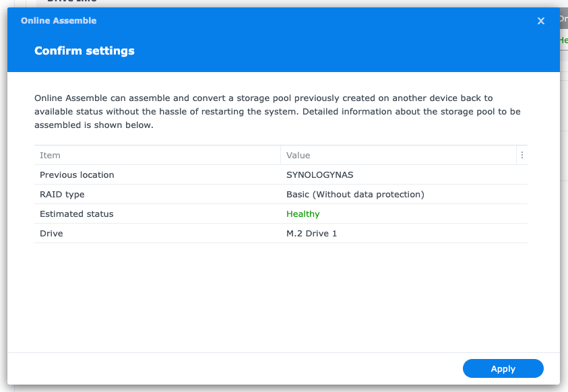Close the Online Assemble dialog
Viewport: 568px width, 392px height.
click(x=541, y=21)
